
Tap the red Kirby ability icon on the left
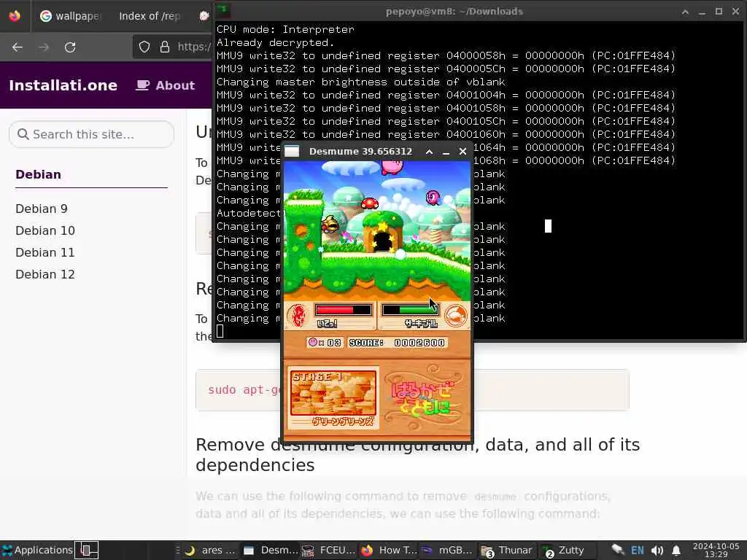tap(298, 315)
